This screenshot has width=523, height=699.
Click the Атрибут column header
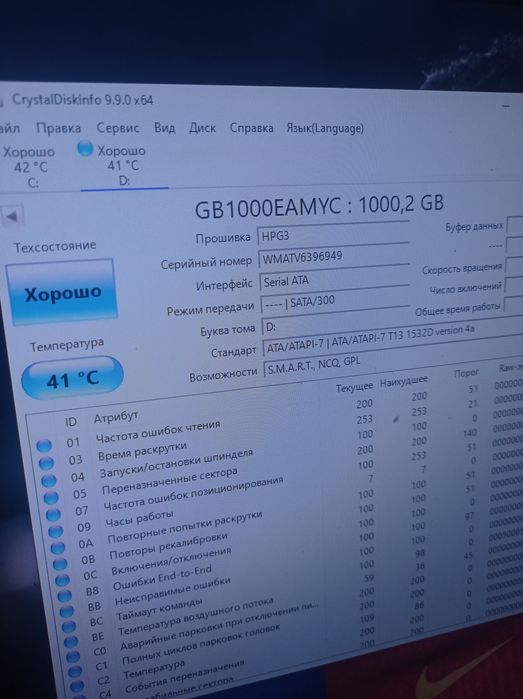(x=115, y=418)
